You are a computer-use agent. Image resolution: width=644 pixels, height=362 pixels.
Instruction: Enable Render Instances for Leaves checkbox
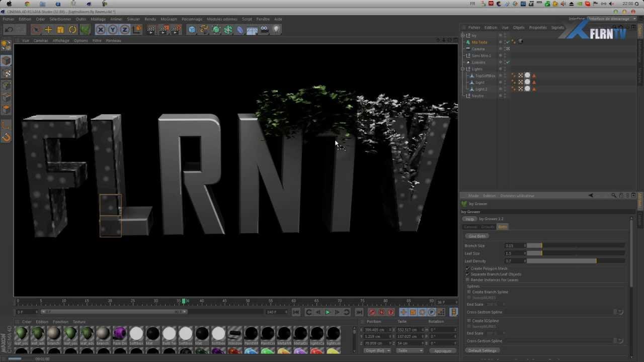coord(467,280)
